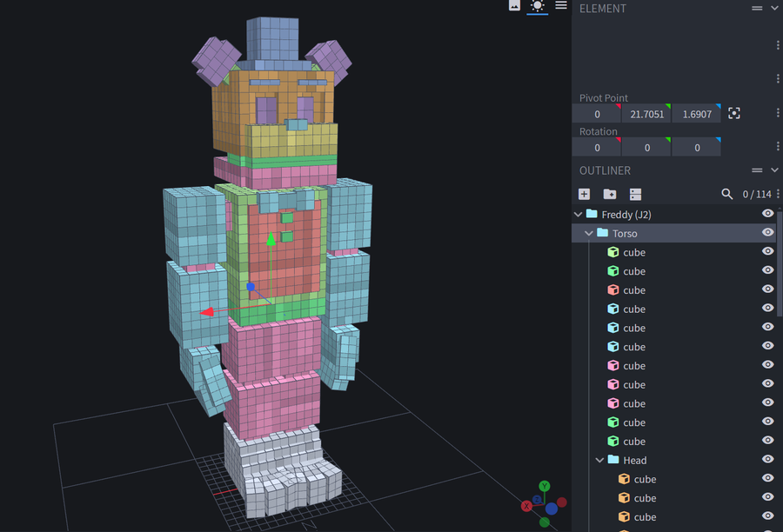Hide the red cube under Torso

pyautogui.click(x=767, y=289)
